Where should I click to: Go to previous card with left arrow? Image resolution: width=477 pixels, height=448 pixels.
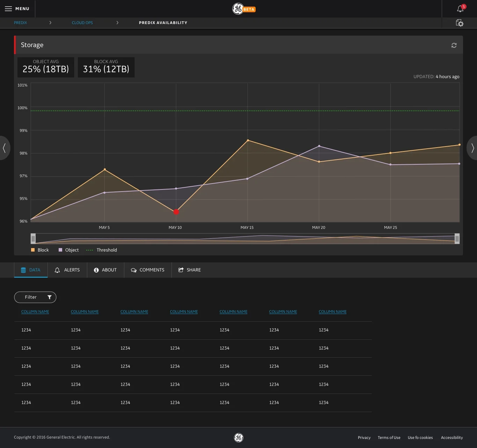click(5, 148)
